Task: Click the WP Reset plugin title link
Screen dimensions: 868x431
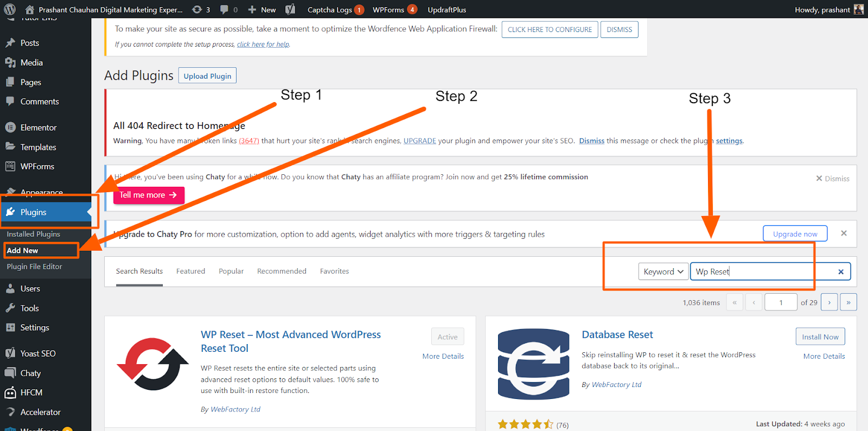Action: coord(291,341)
